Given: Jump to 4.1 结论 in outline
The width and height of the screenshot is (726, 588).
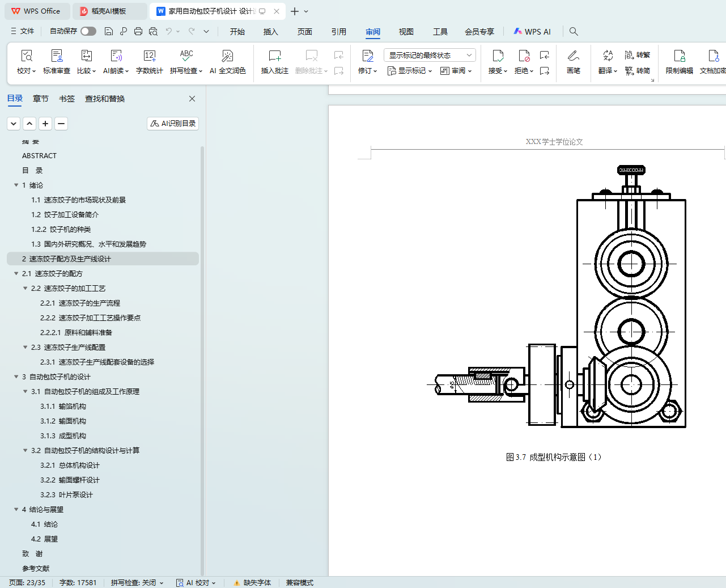Looking at the screenshot, I should pos(44,524).
